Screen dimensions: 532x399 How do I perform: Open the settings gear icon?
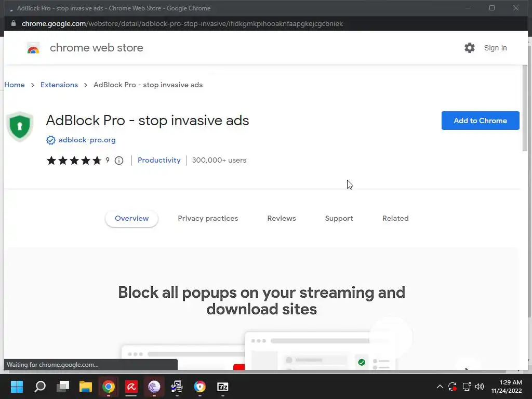tap(470, 48)
